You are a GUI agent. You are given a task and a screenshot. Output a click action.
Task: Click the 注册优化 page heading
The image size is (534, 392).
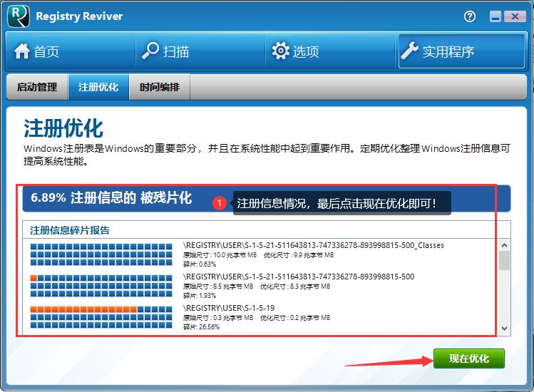(x=63, y=129)
